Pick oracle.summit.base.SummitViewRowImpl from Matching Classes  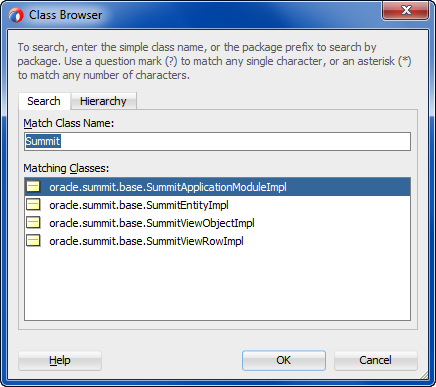217,241
